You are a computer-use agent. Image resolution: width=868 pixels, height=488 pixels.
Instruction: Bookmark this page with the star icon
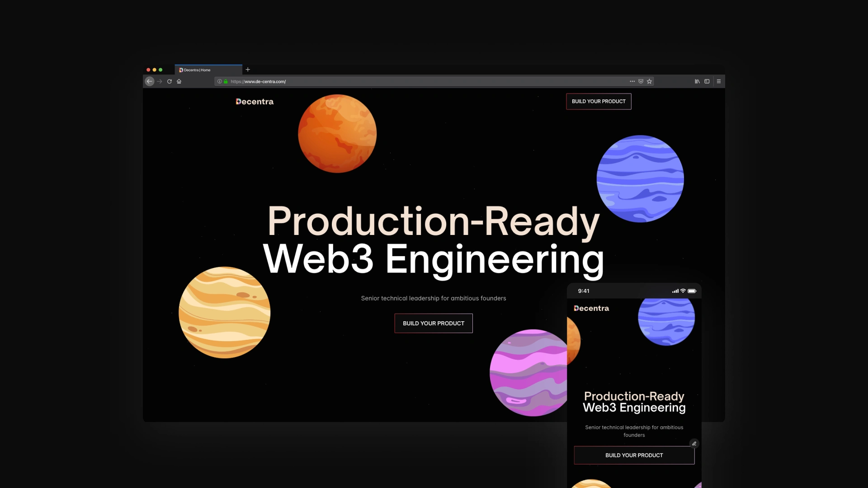[x=649, y=81]
